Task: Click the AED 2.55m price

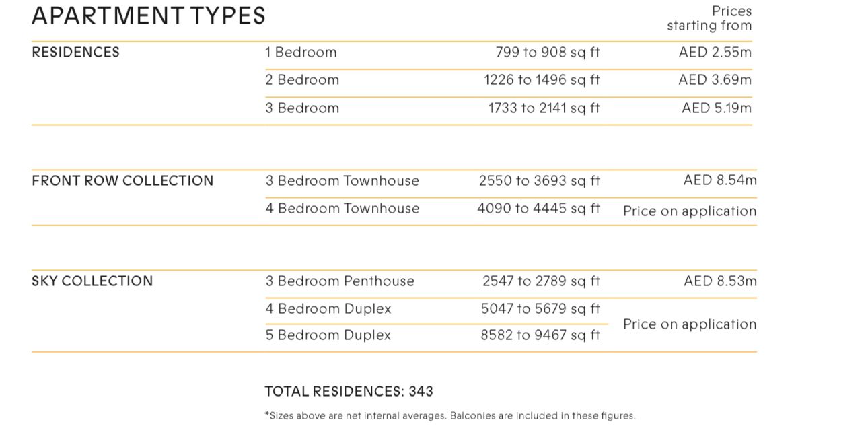Action: tap(715, 53)
